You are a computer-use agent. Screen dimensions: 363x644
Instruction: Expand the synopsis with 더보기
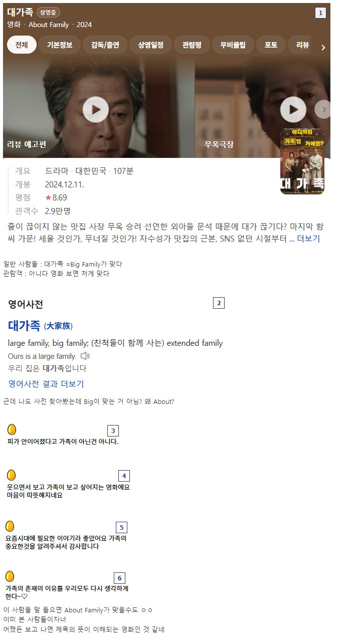click(x=308, y=239)
